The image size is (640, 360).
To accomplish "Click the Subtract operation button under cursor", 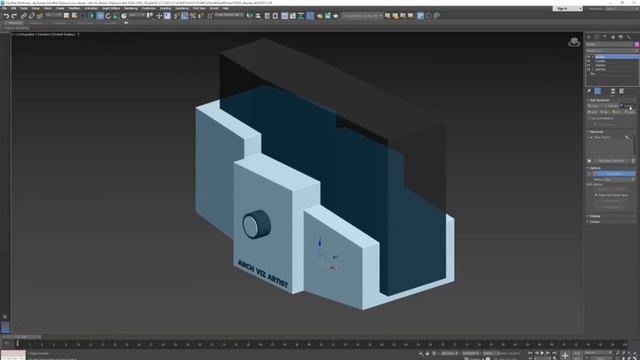I will [x=628, y=106].
